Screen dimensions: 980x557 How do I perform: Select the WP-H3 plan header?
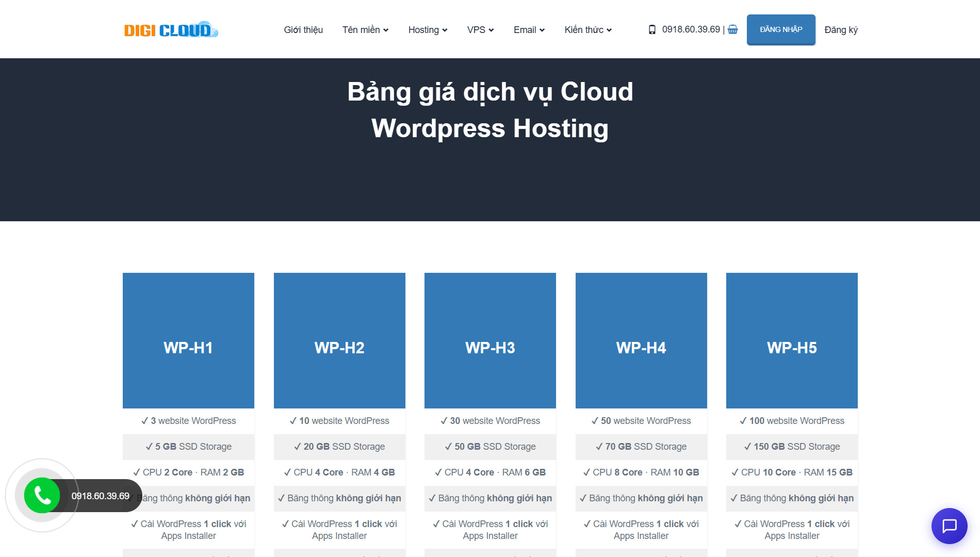[x=490, y=340]
